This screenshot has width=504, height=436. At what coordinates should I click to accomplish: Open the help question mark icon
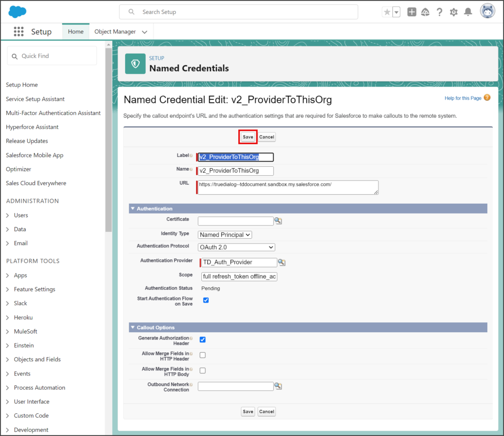(x=440, y=12)
